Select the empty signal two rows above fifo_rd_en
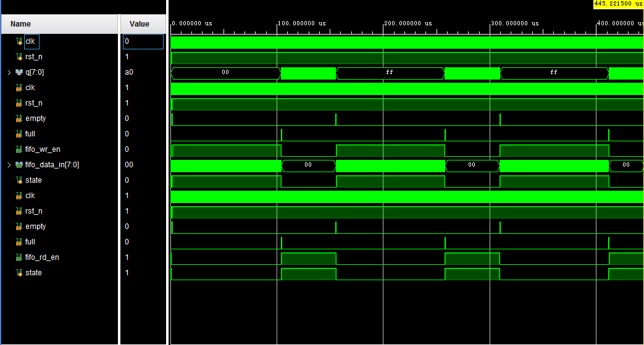 [x=35, y=227]
